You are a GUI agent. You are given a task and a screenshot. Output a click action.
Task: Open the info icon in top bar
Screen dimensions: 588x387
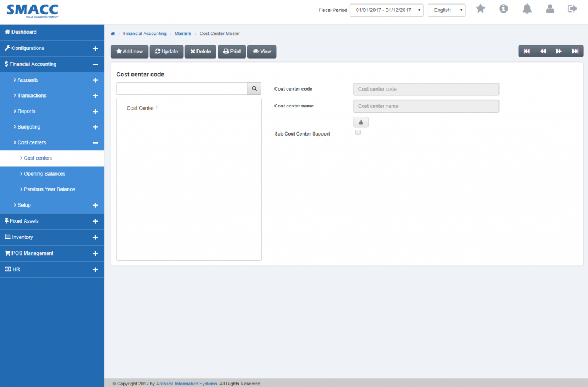[x=504, y=9]
